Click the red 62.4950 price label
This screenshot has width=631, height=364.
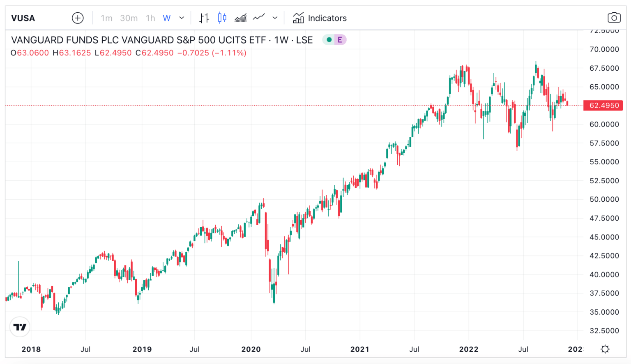pyautogui.click(x=603, y=105)
